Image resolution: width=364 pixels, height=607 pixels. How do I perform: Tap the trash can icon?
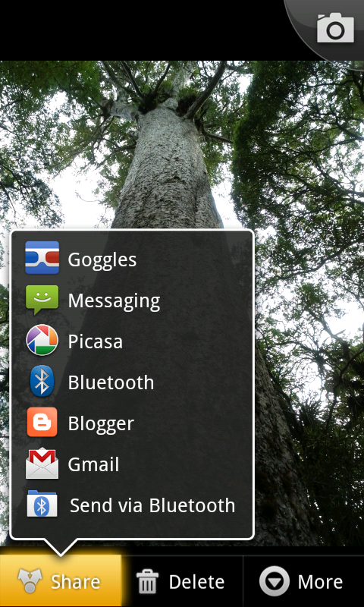tap(147, 582)
